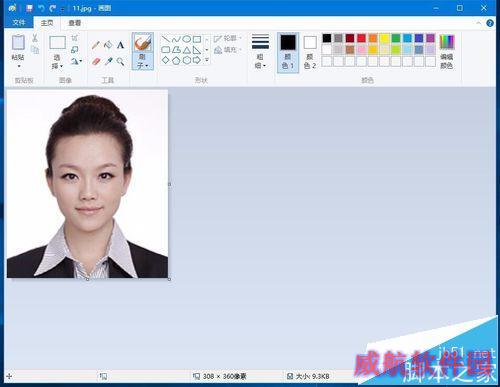Select the Magnifier tool
500x387 pixels.
click(120, 61)
